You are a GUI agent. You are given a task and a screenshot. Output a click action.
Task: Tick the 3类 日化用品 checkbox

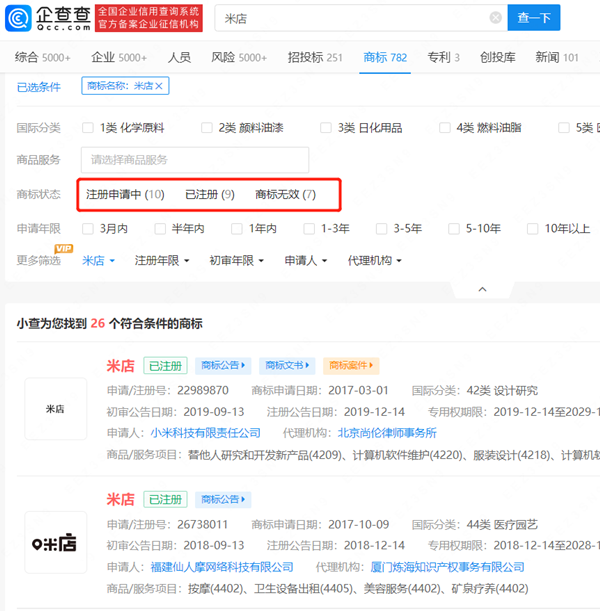[x=326, y=128]
